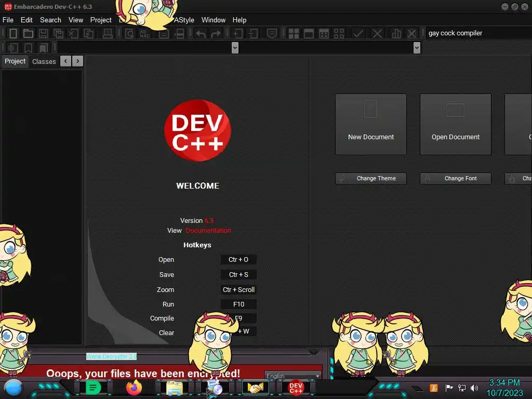This screenshot has width=532, height=399.
Task: Click the Compile and Run toolbar icon
Action: (x=324, y=33)
